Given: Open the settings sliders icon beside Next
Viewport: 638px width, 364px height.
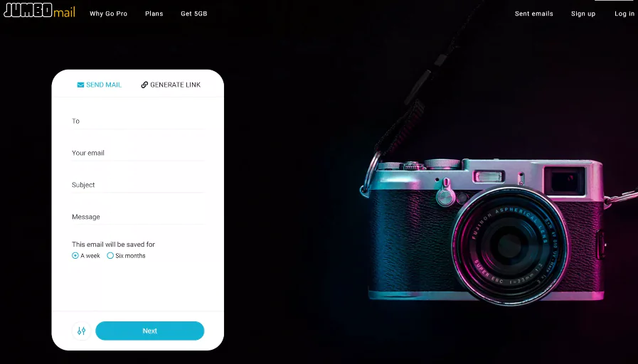Looking at the screenshot, I should (81, 331).
